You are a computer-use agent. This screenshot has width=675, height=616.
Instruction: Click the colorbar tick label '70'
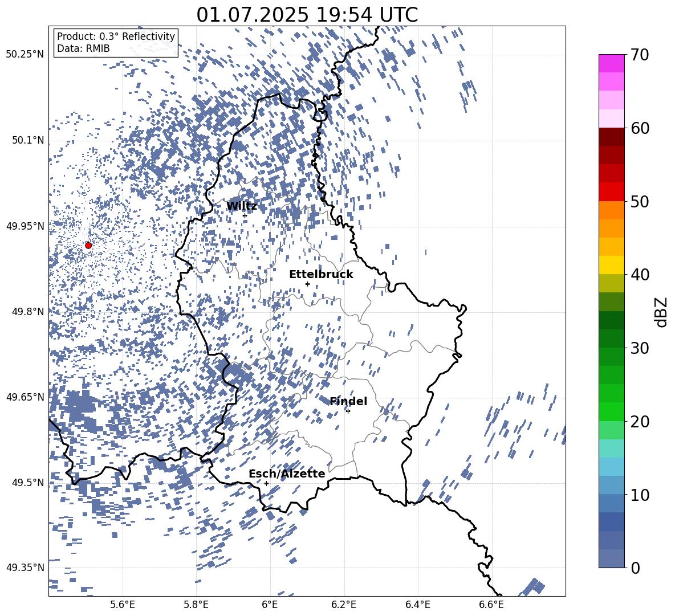coord(640,55)
